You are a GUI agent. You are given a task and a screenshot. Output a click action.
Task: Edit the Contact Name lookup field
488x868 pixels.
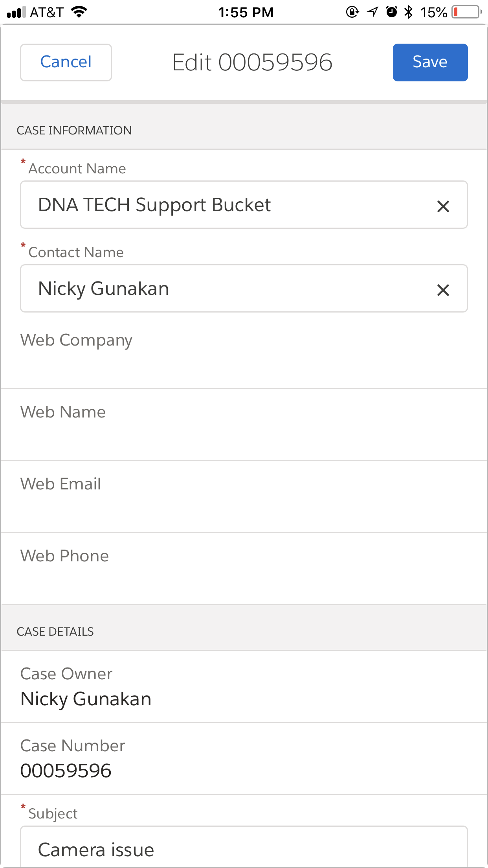pyautogui.click(x=228, y=289)
